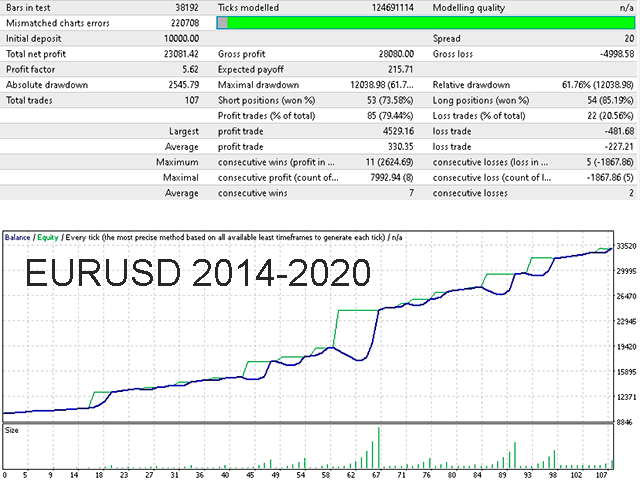This screenshot has width=640, height=480.
Task: Click the 8846 value on chart axis
Action: click(626, 422)
